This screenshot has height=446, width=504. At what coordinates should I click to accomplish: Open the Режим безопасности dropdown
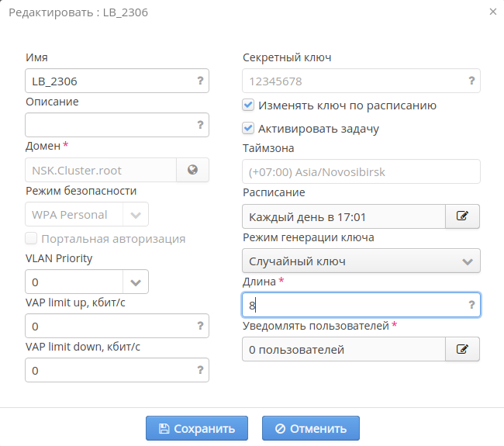pyautogui.click(x=136, y=215)
